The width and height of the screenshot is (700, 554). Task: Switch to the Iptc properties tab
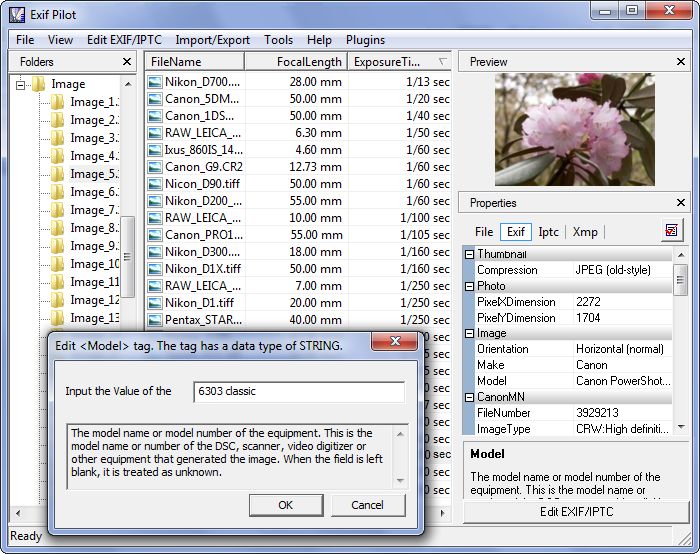548,232
